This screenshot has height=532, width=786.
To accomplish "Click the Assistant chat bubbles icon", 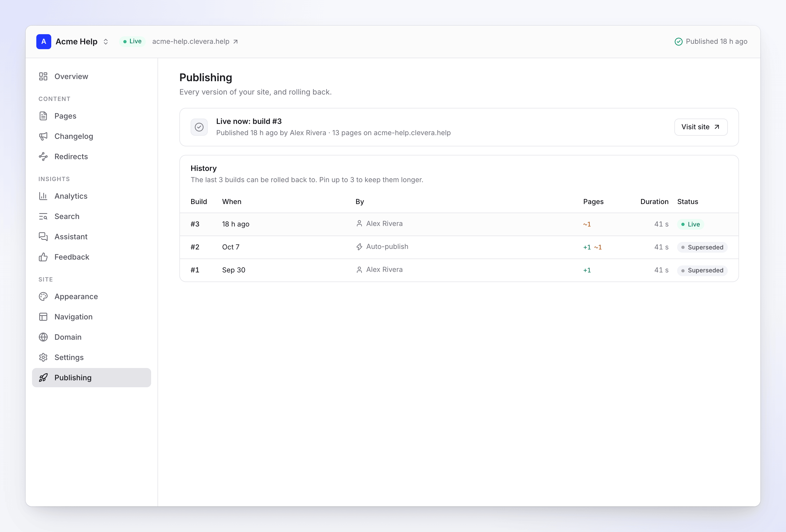I will tap(43, 237).
